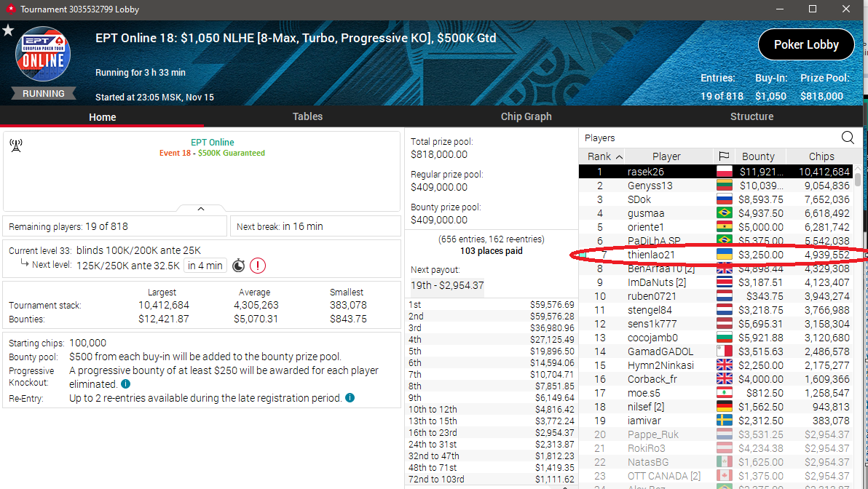868x489 pixels.
Task: Click rasek26's Poland flag
Action: point(724,172)
